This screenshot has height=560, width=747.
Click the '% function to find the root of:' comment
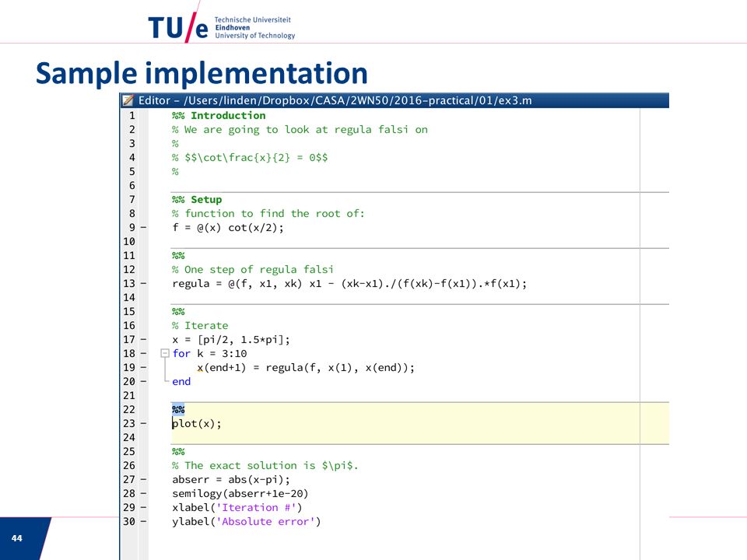pos(268,214)
